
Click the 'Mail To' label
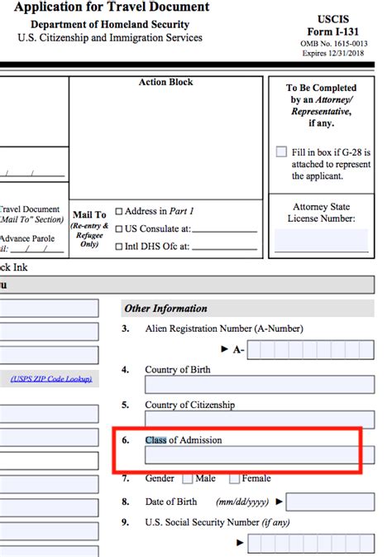[89, 214]
